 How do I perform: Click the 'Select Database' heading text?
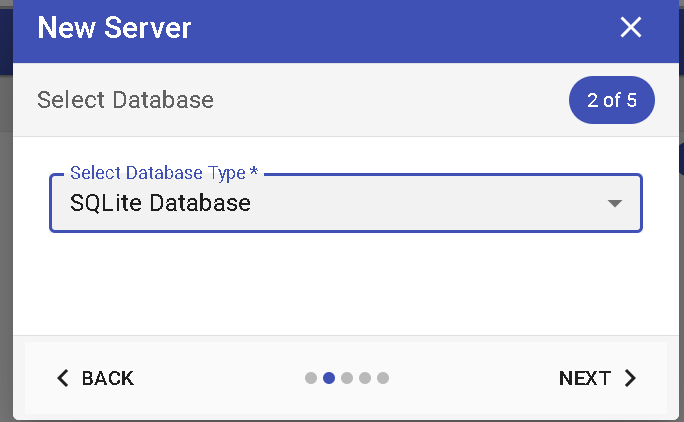[x=125, y=100]
